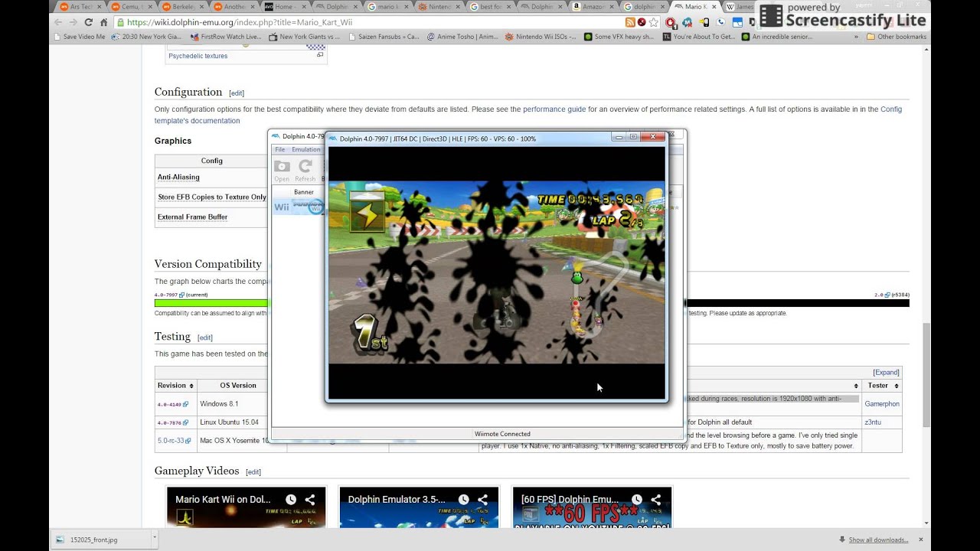The image size is (980, 551).
Task: Click the Psychedelic textures link
Action: pyautogui.click(x=198, y=56)
